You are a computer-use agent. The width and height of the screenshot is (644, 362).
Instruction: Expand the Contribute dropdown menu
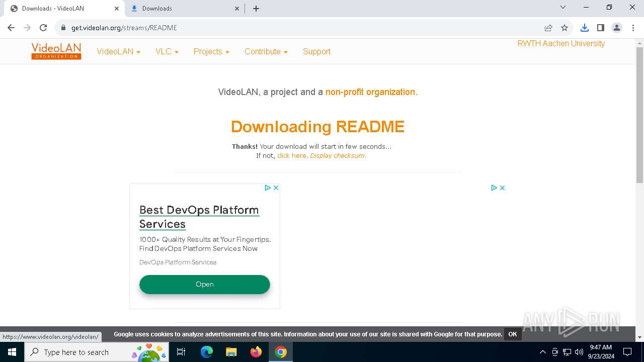coord(266,51)
